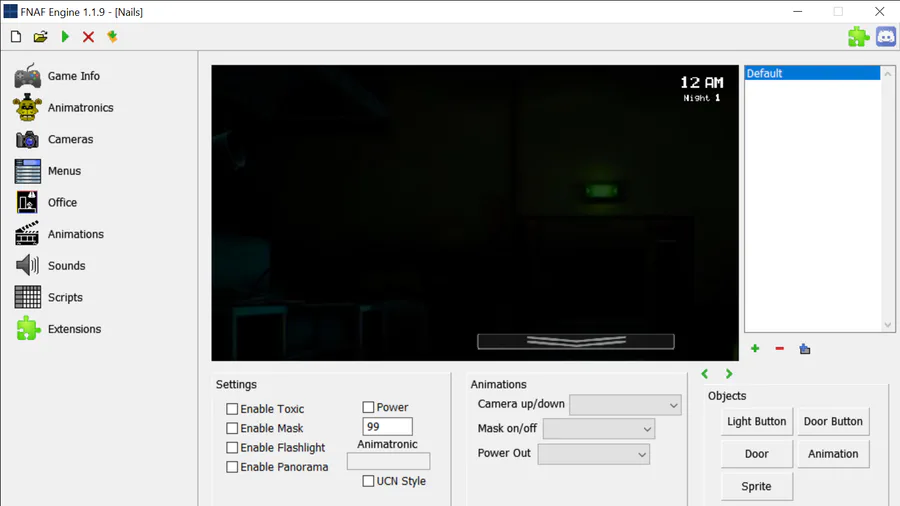Click the orange download arrow icon
The width and height of the screenshot is (900, 506).
tap(112, 37)
